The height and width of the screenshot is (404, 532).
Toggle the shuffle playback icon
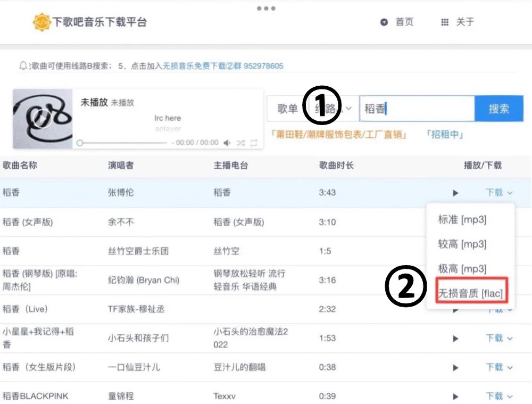pos(241,142)
